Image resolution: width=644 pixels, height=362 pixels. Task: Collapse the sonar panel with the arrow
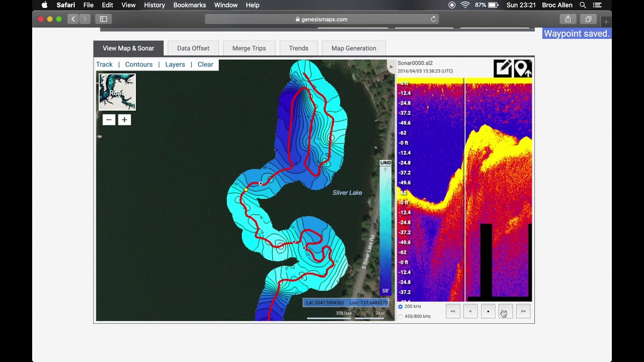tap(390, 67)
